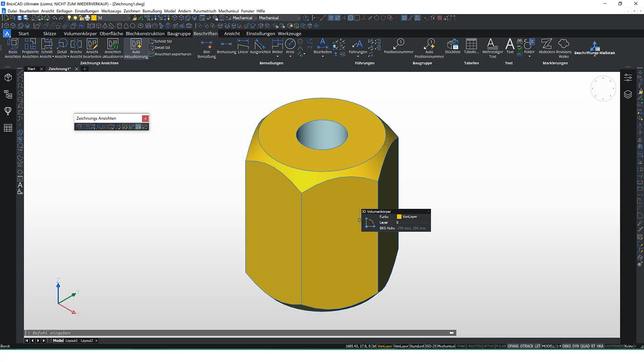Select the Ausgerichtet dimension tool
644x362 pixels.
click(x=260, y=47)
